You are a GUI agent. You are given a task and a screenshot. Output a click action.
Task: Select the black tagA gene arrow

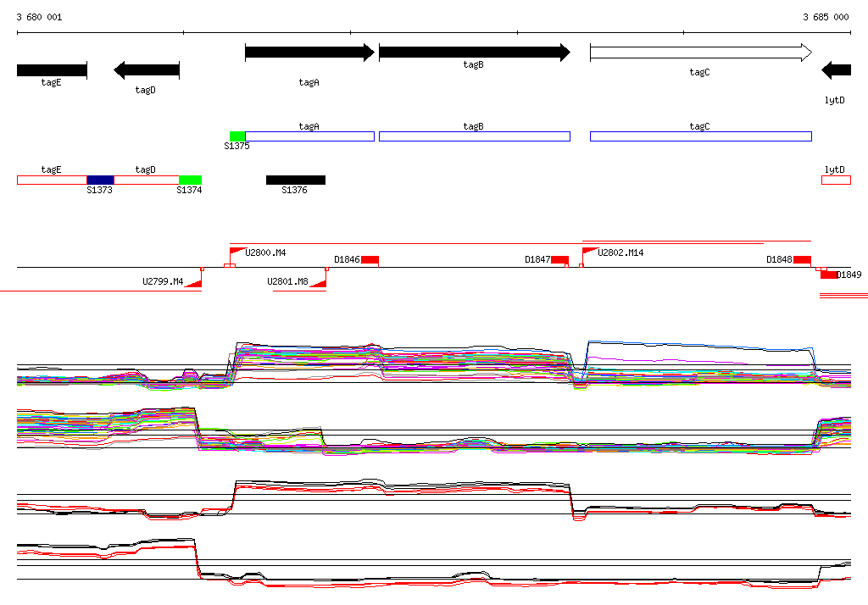point(310,53)
